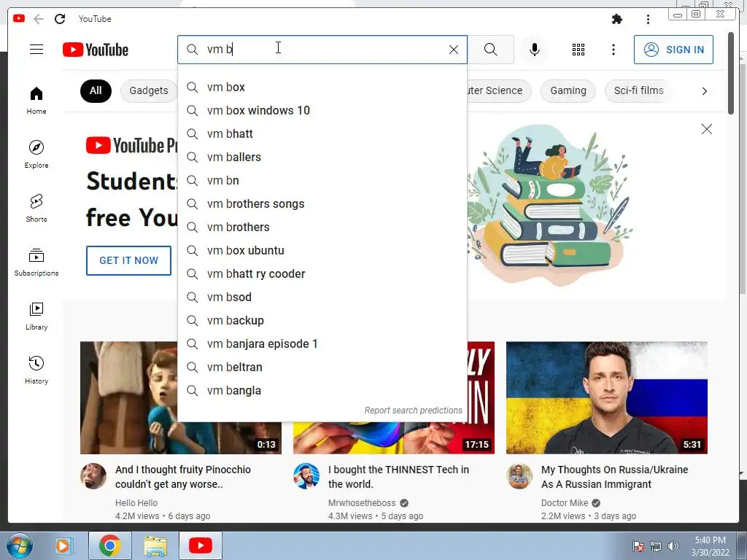Choose suggestion 'vm beltran'
The height and width of the screenshot is (560, 747).
(x=322, y=367)
